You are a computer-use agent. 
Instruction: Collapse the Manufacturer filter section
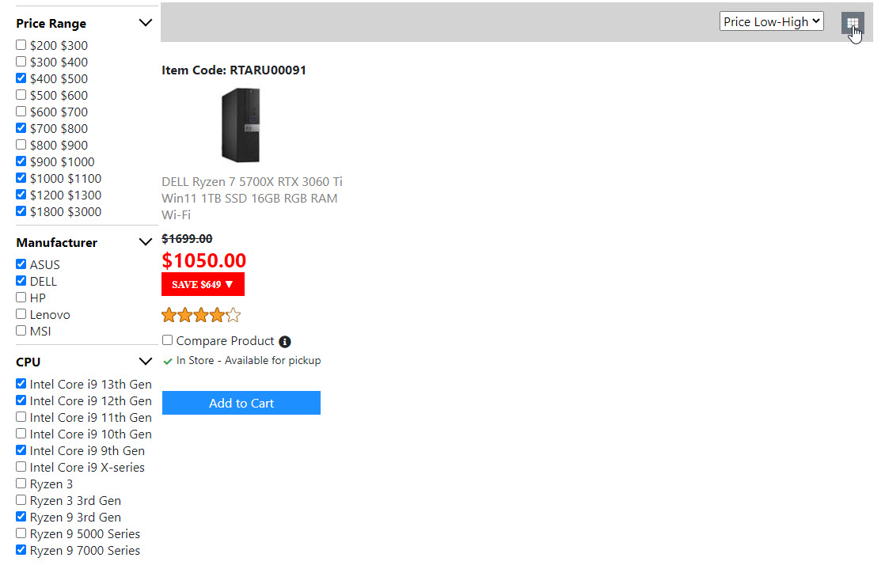click(x=145, y=242)
